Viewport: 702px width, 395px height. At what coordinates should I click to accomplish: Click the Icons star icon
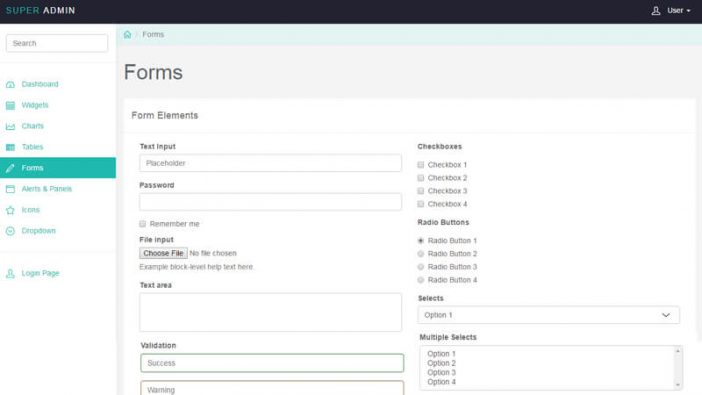10,210
